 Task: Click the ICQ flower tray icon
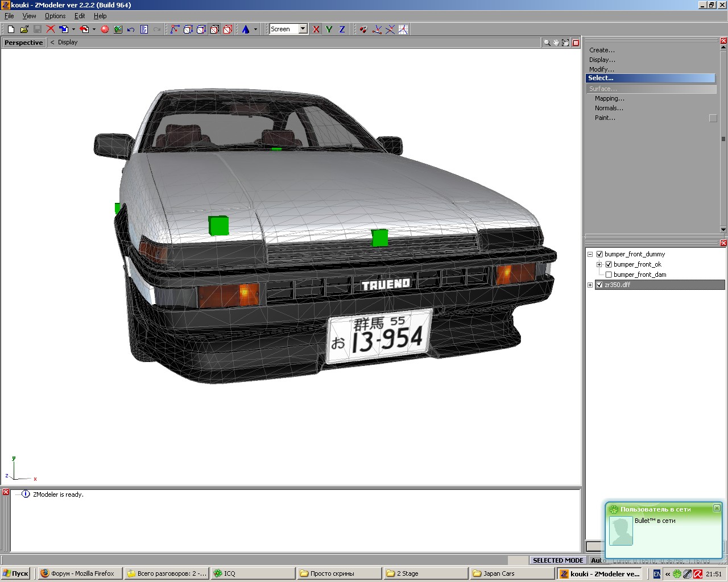click(677, 574)
